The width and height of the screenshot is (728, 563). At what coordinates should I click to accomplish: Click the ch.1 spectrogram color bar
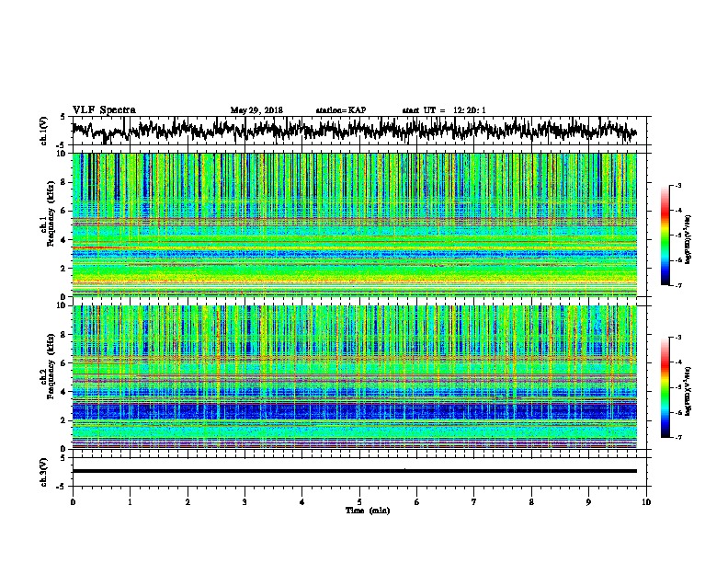[x=665, y=236]
